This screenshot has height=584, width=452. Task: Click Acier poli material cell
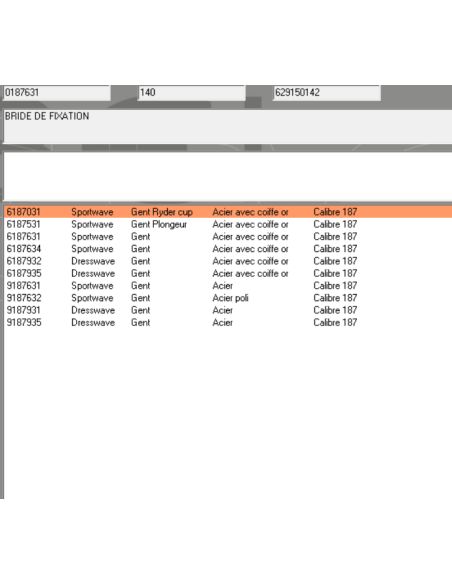230,298
